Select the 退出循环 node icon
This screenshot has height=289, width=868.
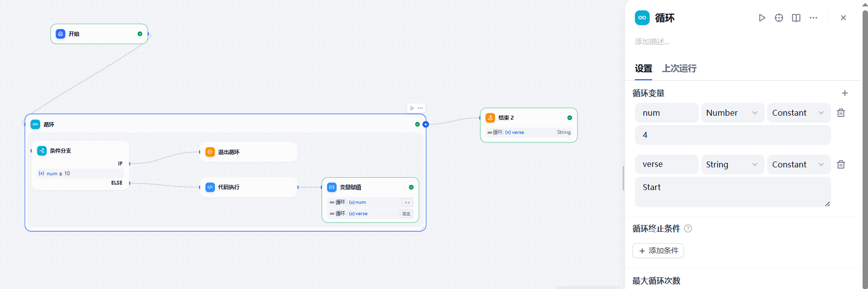210,152
